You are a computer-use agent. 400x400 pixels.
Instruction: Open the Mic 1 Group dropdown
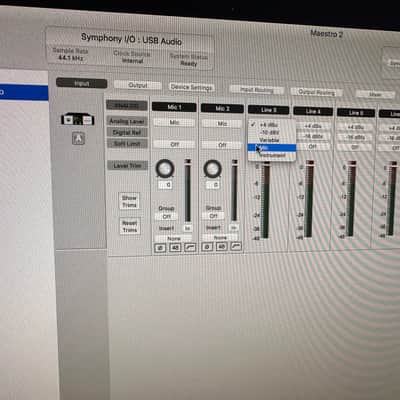pyautogui.click(x=166, y=217)
